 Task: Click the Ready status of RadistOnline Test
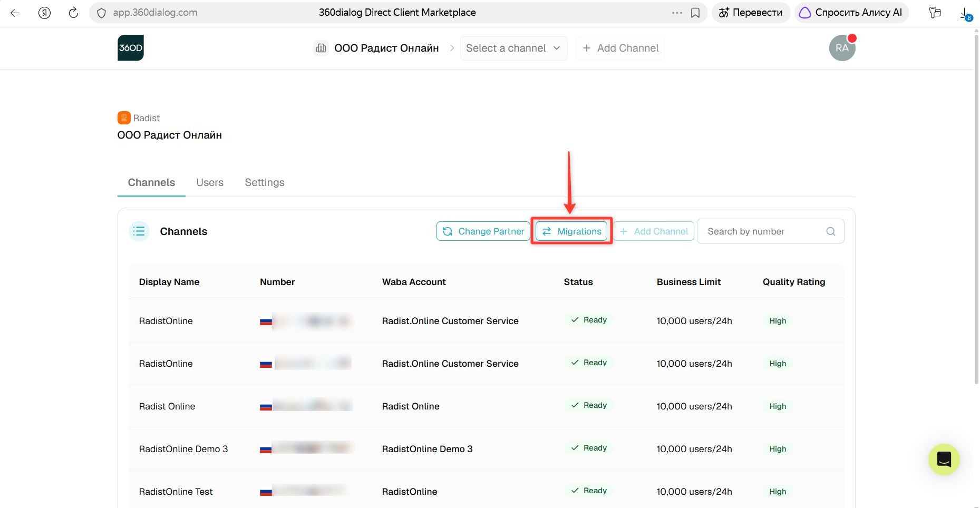589,491
